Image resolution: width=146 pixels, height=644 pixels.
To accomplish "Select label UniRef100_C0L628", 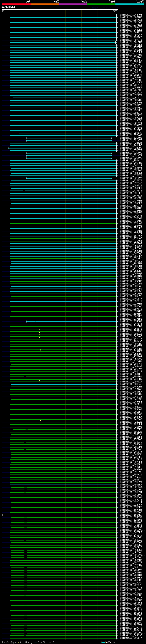I will click(x=131, y=590).
